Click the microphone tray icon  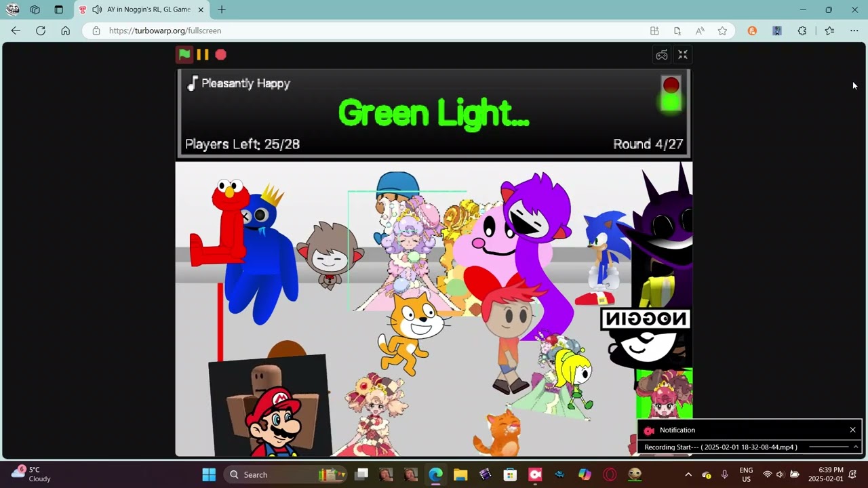pos(725,474)
